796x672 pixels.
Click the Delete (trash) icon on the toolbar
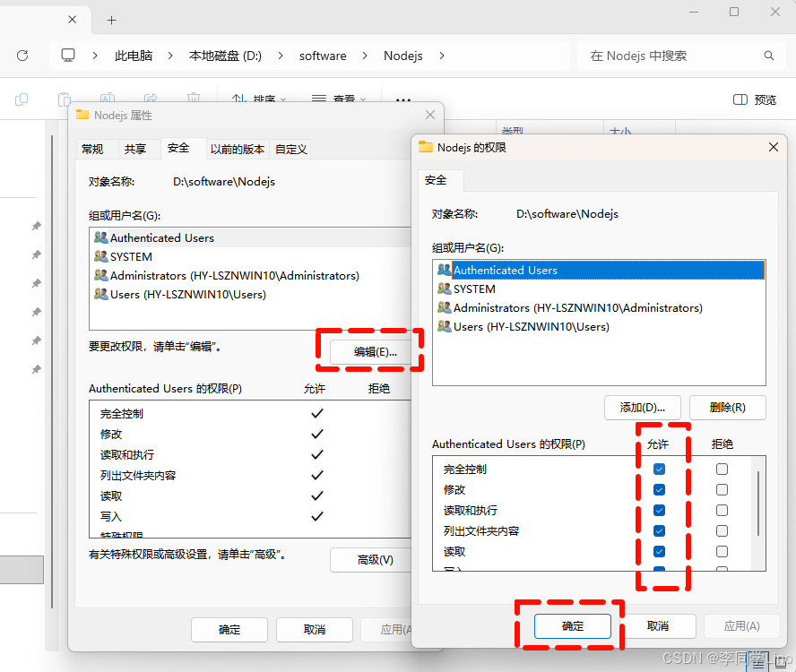[x=193, y=99]
